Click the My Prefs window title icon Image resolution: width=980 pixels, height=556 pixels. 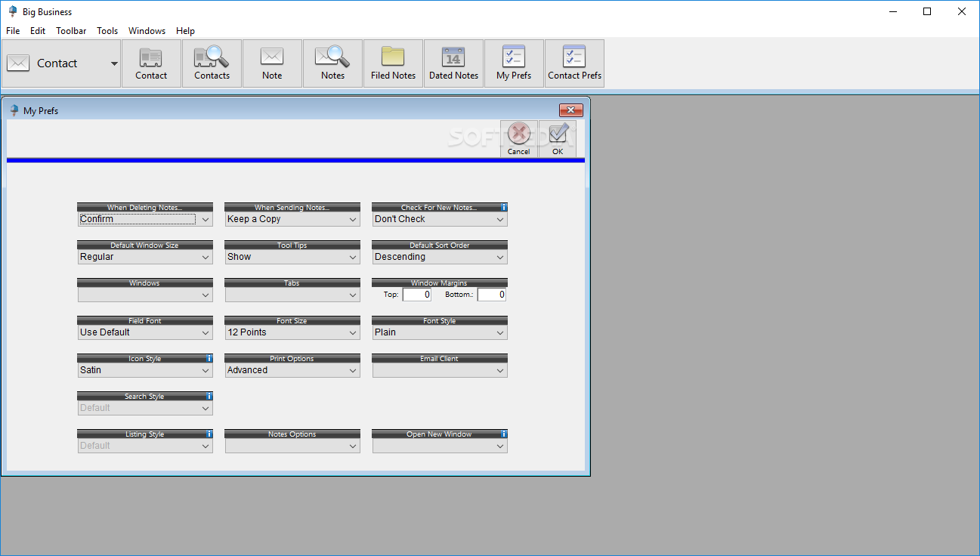point(14,110)
